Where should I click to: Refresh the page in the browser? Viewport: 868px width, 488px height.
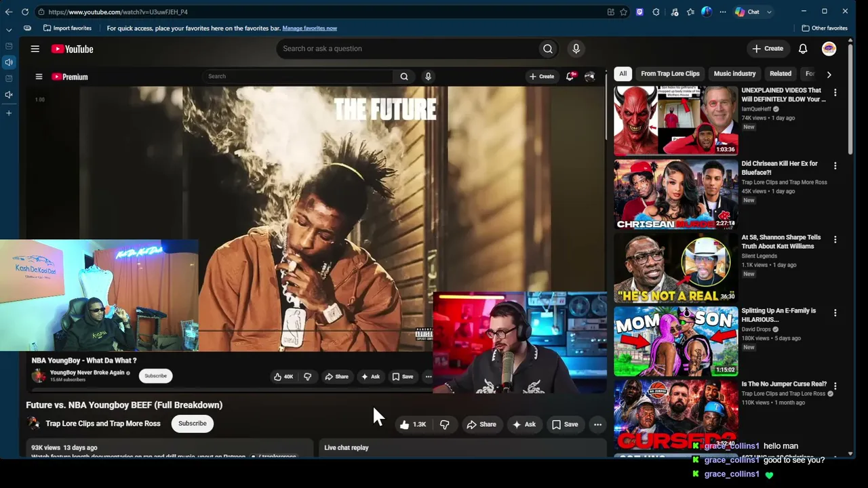click(x=25, y=12)
